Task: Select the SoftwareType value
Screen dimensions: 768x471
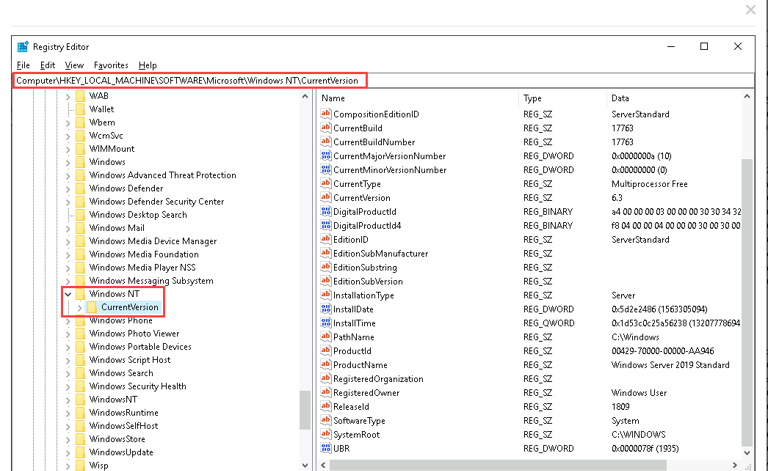Action: click(x=359, y=420)
